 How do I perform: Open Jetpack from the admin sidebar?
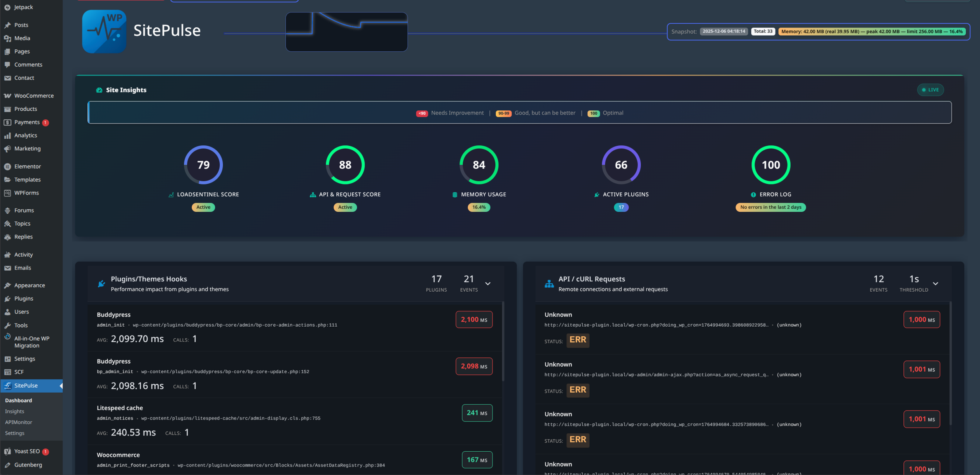coord(23,7)
